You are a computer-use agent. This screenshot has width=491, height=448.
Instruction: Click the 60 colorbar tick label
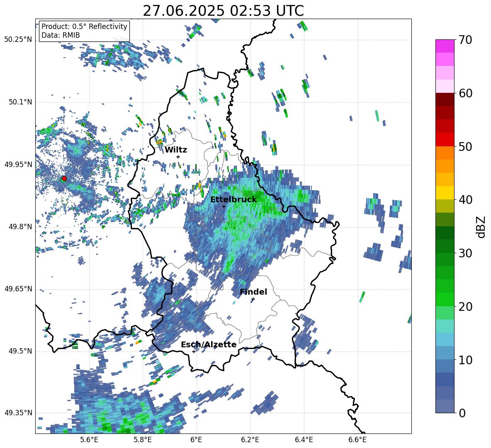click(x=465, y=93)
